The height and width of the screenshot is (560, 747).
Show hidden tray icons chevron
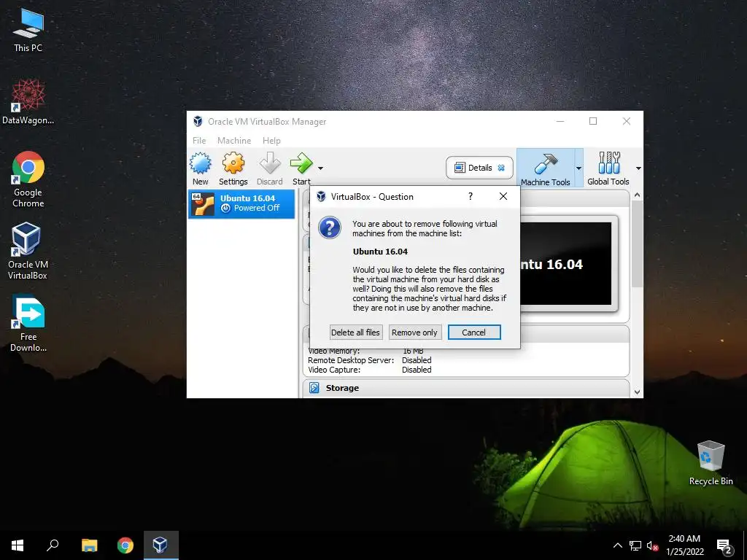617,545
